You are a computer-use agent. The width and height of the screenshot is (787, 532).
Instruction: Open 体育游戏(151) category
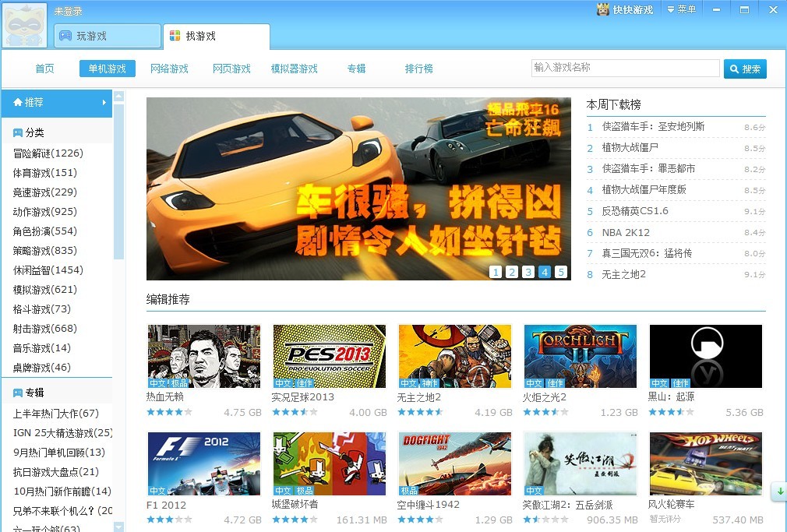tap(45, 173)
